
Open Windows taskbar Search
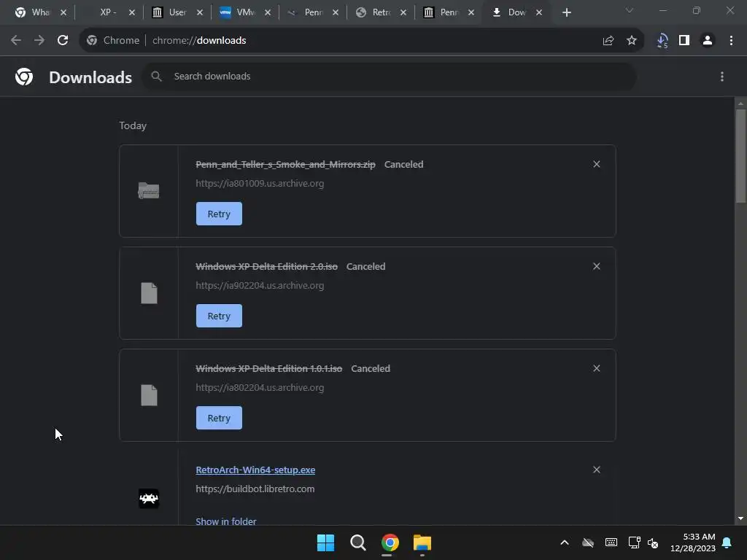[357, 542]
